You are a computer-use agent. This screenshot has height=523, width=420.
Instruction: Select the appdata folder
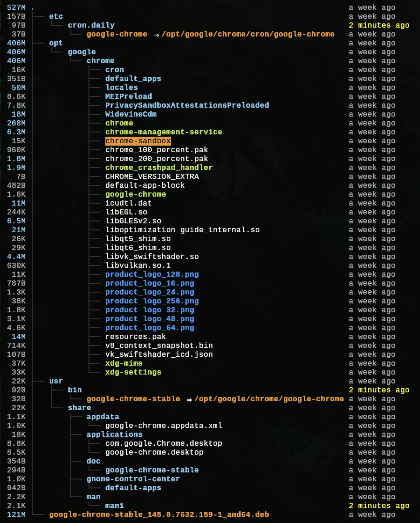coord(103,417)
